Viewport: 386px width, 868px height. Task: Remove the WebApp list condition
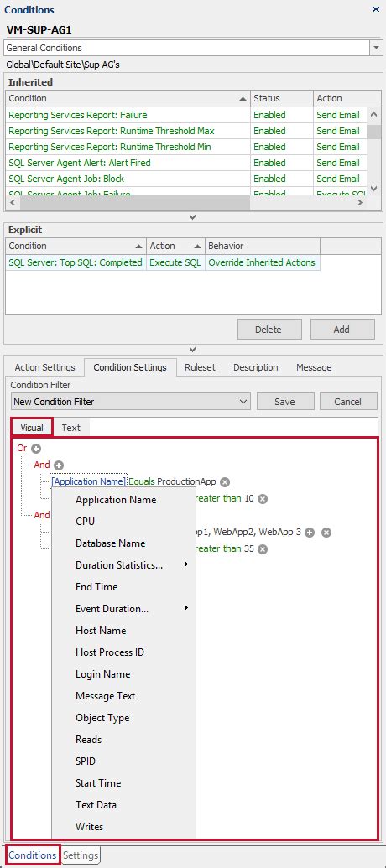pos(326,532)
